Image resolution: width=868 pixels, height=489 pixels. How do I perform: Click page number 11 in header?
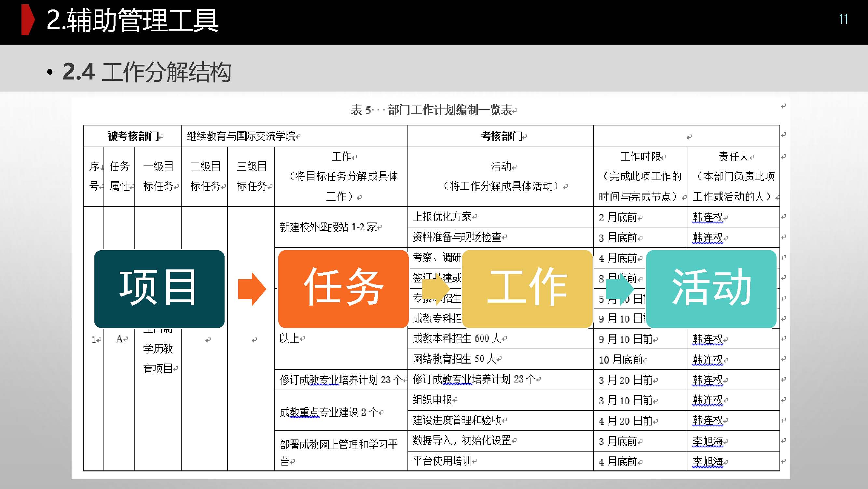[x=843, y=19]
